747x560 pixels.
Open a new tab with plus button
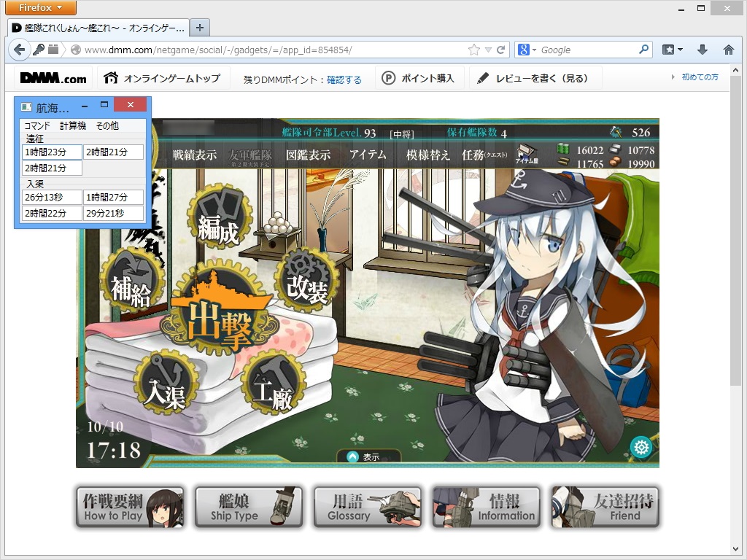tap(200, 28)
